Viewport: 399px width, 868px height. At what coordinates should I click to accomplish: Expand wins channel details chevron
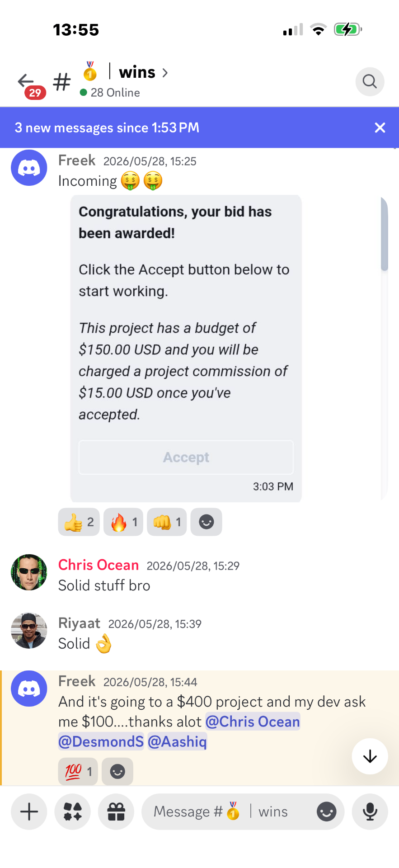point(165,72)
